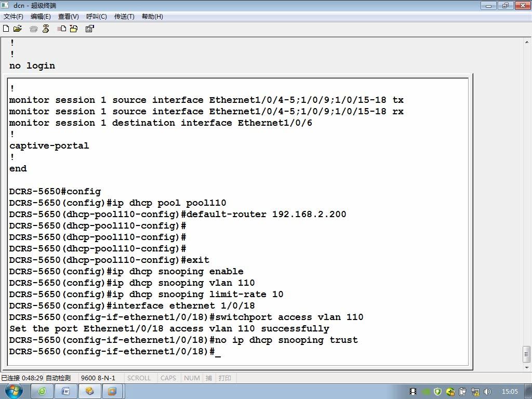Click the film strip tray icon
Screen dimensions: 532x399
pos(413,392)
